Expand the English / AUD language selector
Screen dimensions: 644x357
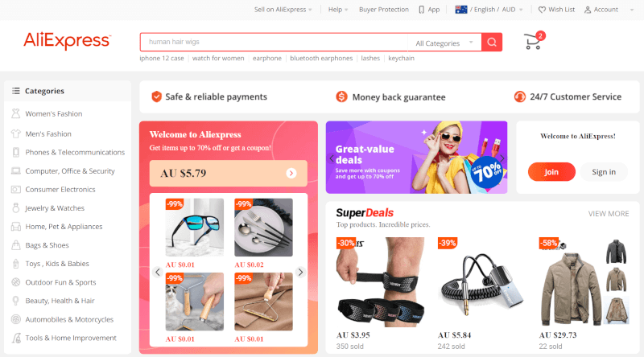(x=489, y=10)
